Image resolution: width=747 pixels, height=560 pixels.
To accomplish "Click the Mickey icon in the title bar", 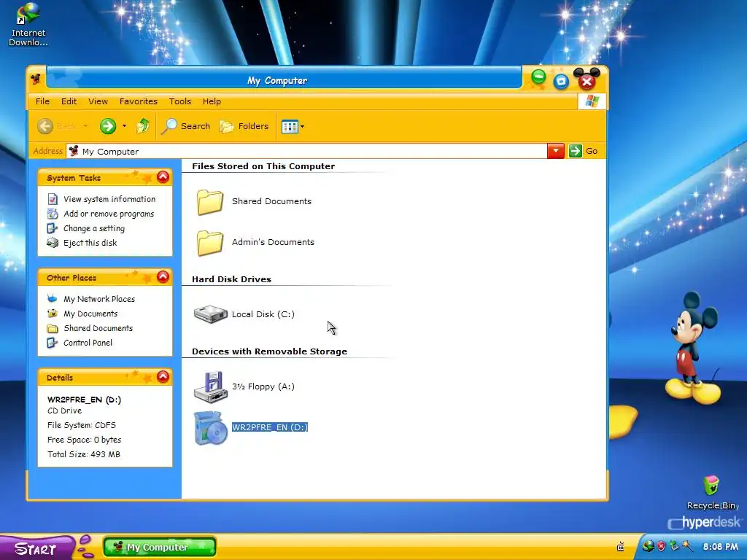I will pyautogui.click(x=36, y=79).
